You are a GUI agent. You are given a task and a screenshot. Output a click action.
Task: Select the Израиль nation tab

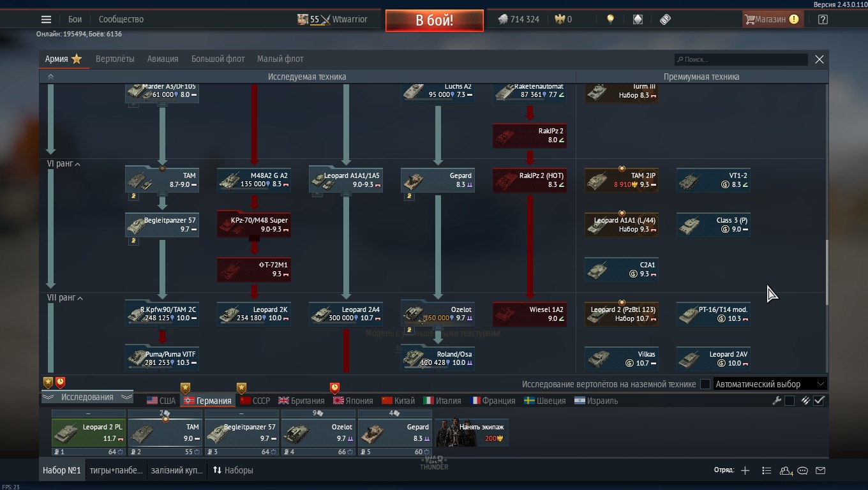tap(595, 401)
